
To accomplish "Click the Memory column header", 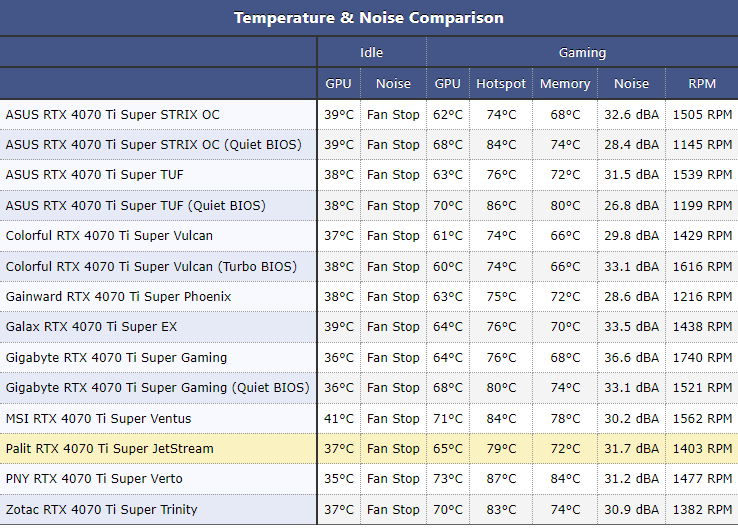I will [565, 84].
